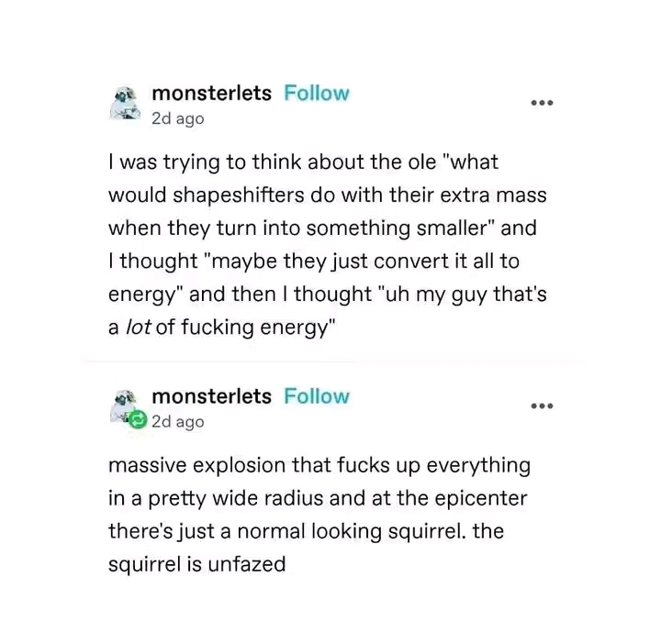Click the green reblog badge on the avatar
The width and height of the screenshot is (661, 644).
click(x=138, y=420)
